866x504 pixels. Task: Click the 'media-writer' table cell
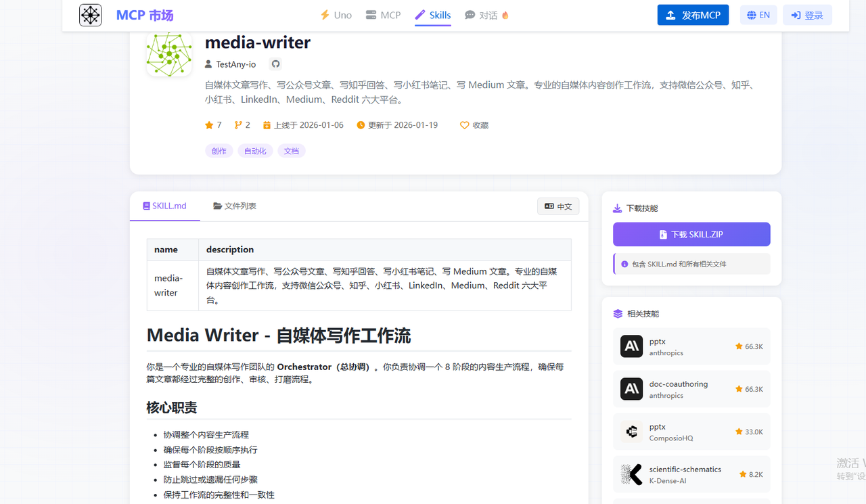(x=173, y=285)
